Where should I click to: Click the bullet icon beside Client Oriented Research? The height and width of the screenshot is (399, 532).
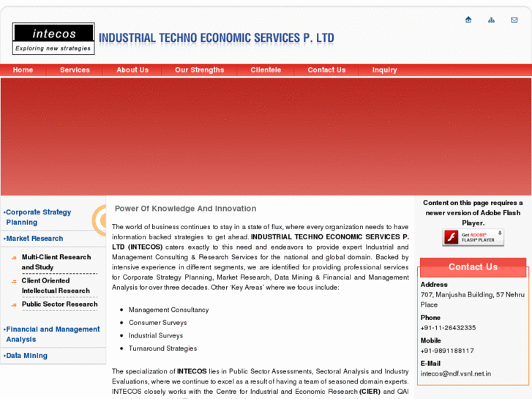(x=14, y=281)
